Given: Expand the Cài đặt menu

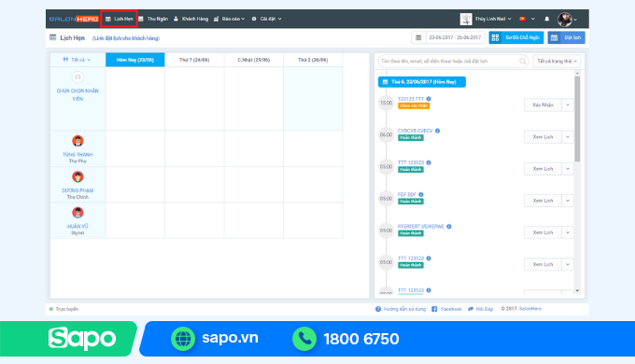Looking at the screenshot, I should click(x=266, y=19).
